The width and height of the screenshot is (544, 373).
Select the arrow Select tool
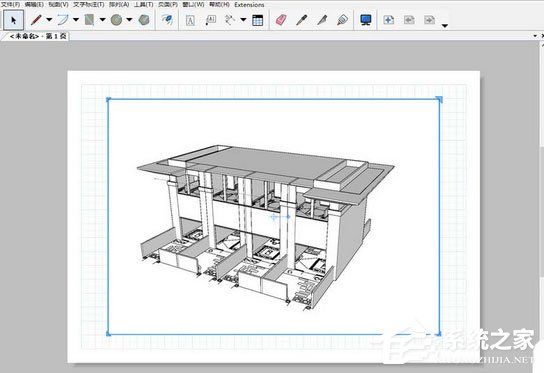coord(14,20)
